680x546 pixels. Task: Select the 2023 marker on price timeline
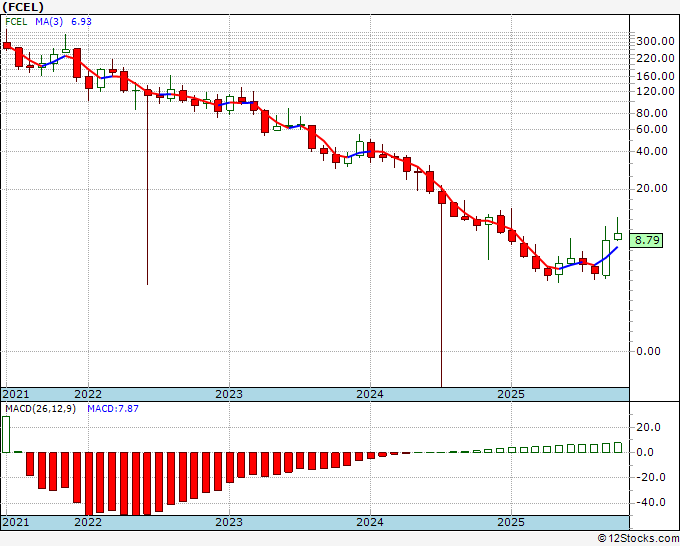tap(229, 394)
